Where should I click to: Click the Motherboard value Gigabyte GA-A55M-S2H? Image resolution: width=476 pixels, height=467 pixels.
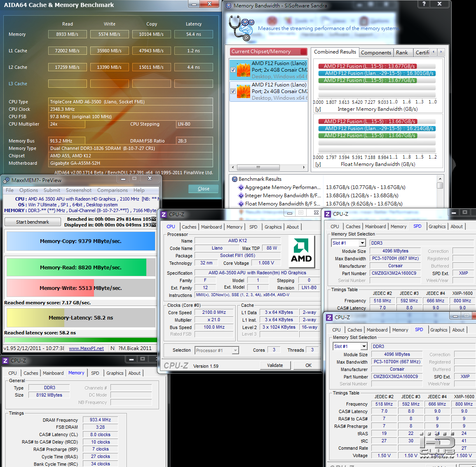coord(131,163)
